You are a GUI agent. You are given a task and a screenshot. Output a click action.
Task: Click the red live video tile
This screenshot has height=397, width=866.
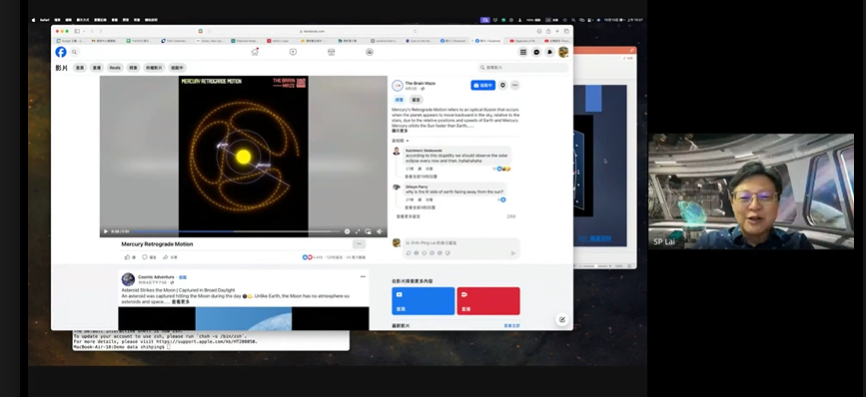coord(488,301)
